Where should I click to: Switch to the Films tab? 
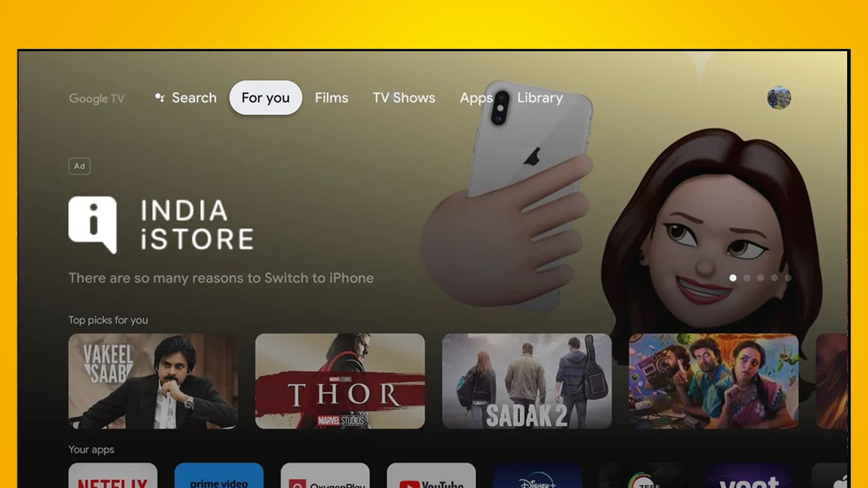coord(332,98)
